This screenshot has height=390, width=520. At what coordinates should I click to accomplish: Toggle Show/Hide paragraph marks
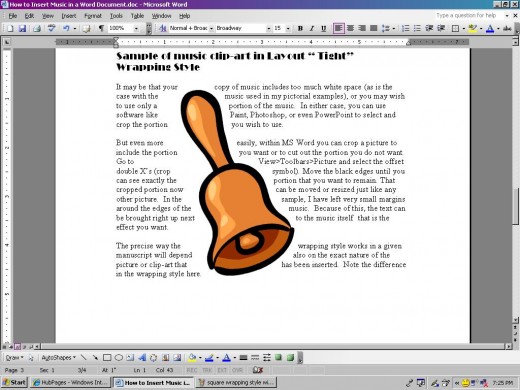pyautogui.click(x=101, y=28)
